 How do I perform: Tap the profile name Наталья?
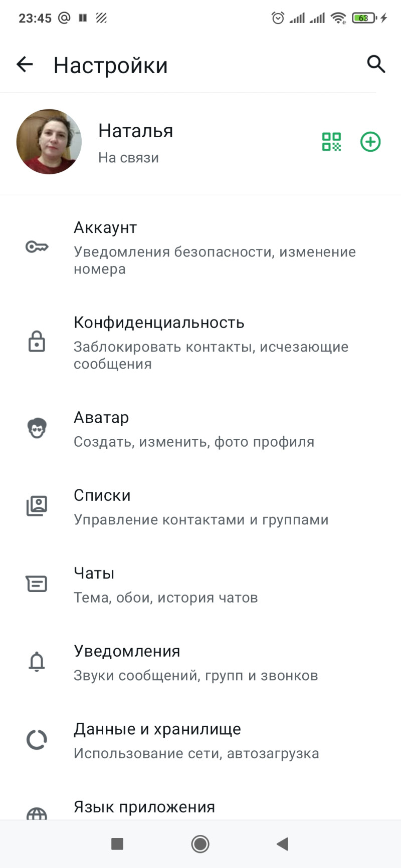[x=135, y=131]
